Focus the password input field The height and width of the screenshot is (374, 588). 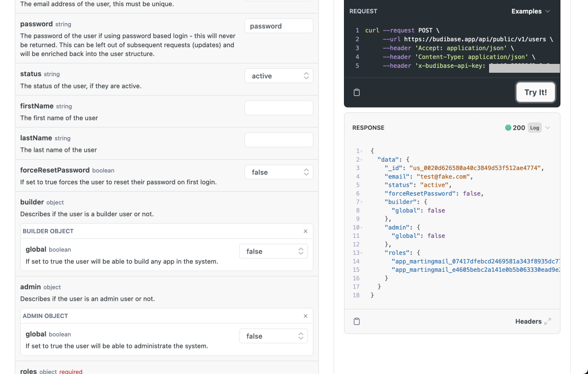(279, 26)
